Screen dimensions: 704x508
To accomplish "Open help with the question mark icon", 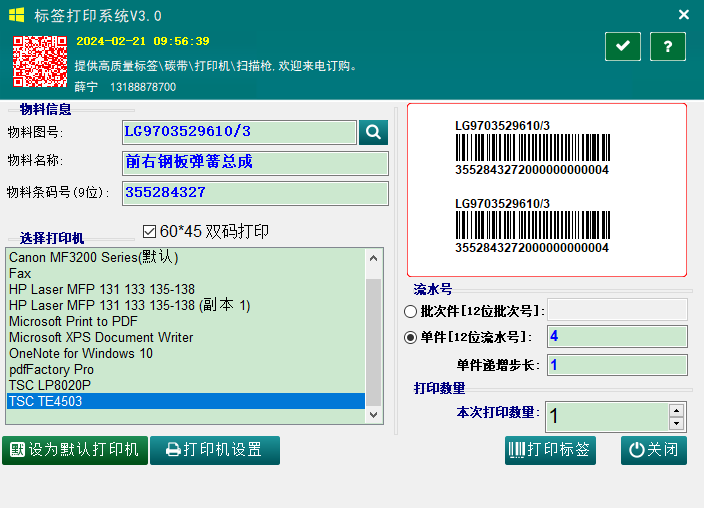I will [x=667, y=46].
